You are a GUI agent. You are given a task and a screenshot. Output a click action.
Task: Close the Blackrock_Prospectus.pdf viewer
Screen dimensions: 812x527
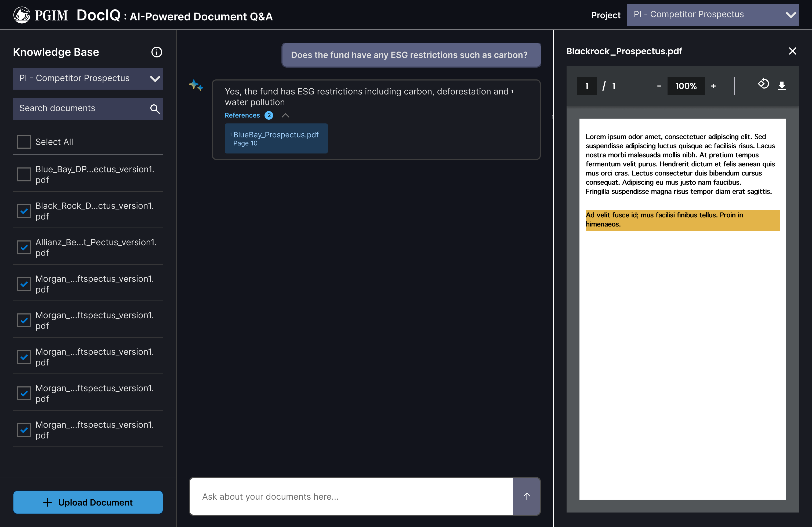point(792,51)
